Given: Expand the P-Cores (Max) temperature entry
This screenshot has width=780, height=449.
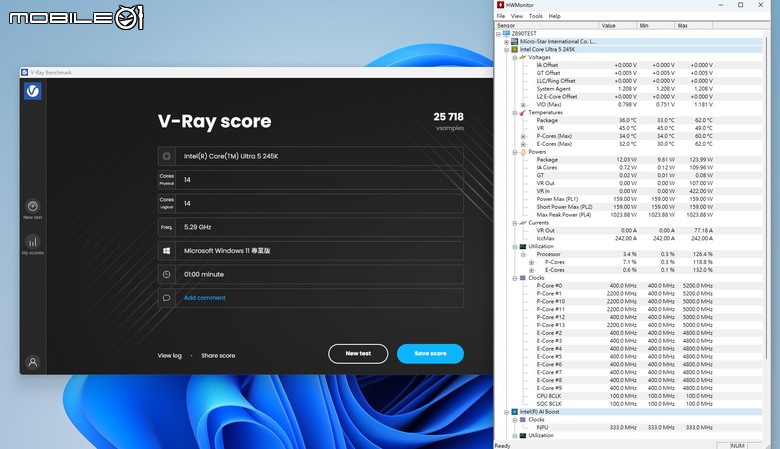Looking at the screenshot, I should (x=523, y=136).
